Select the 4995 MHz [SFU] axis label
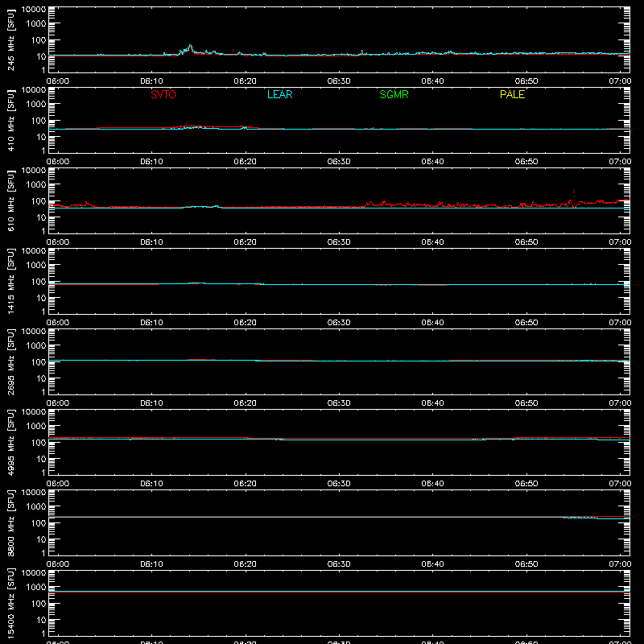644x644 pixels. coord(10,442)
